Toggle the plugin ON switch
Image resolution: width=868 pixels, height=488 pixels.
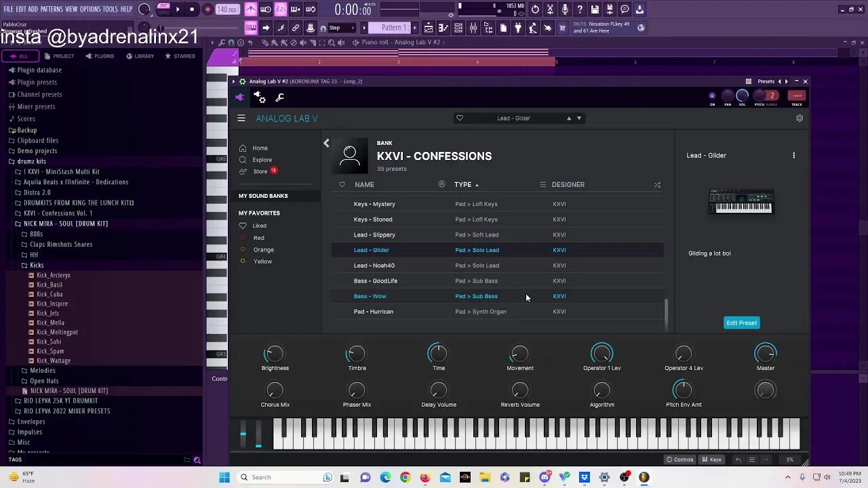(x=712, y=96)
